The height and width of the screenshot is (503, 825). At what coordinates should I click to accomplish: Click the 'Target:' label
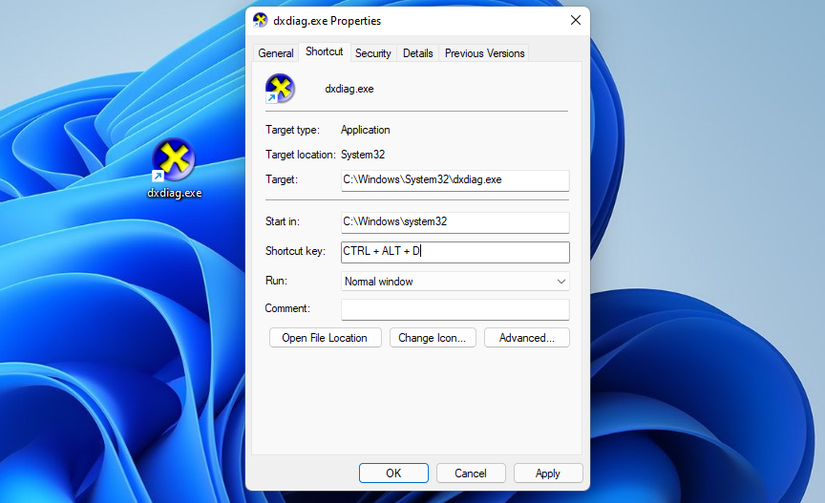click(281, 179)
